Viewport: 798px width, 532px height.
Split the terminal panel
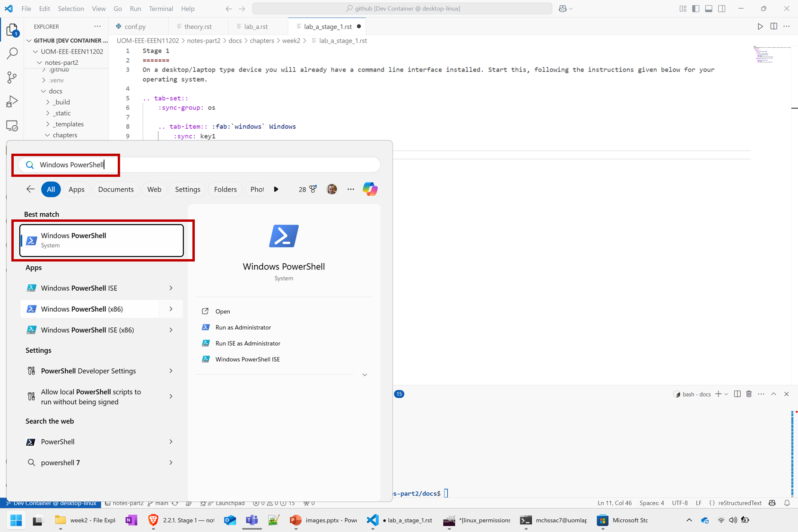737,394
